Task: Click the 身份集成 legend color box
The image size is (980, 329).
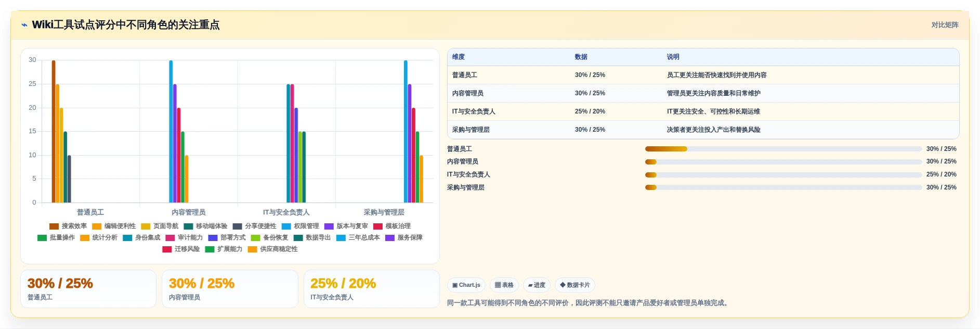Action: (x=127, y=238)
